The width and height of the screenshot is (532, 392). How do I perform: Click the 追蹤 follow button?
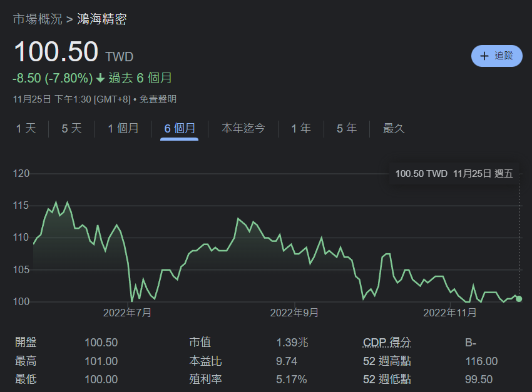coord(496,56)
